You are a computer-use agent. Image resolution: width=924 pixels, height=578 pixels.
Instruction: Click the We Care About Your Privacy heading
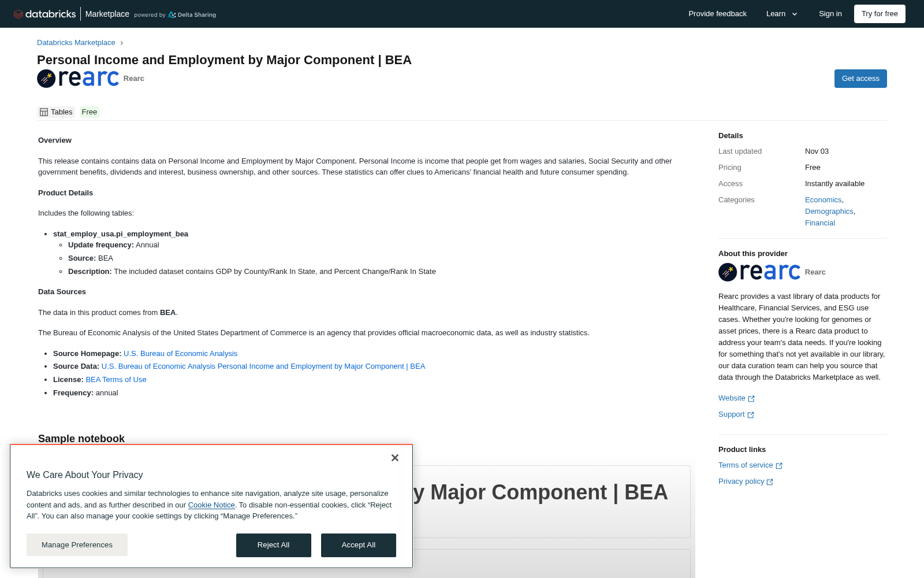coord(85,475)
